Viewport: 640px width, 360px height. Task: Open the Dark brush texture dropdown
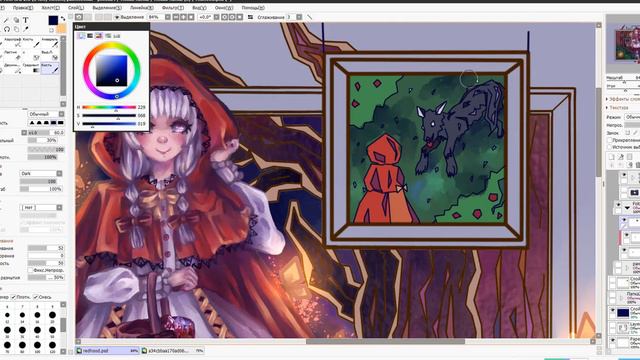click(41, 173)
